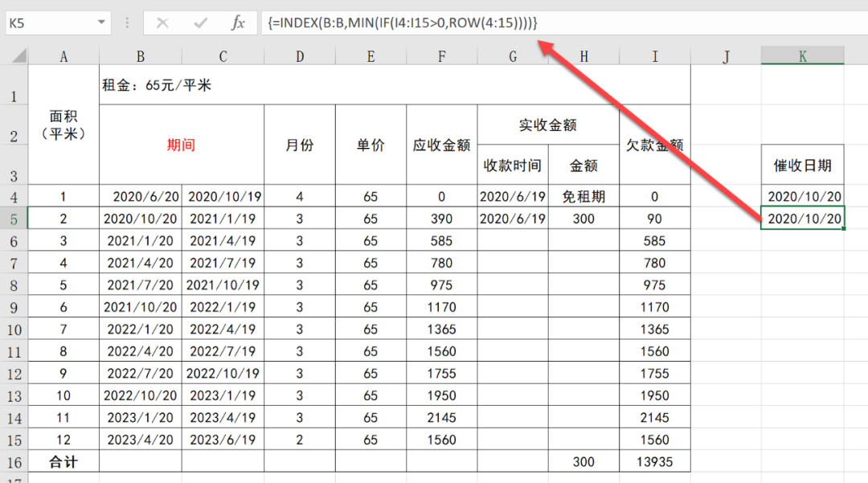Click cell C4 with date 2020/10/19
Screen dimensions: 868x483
click(223, 196)
